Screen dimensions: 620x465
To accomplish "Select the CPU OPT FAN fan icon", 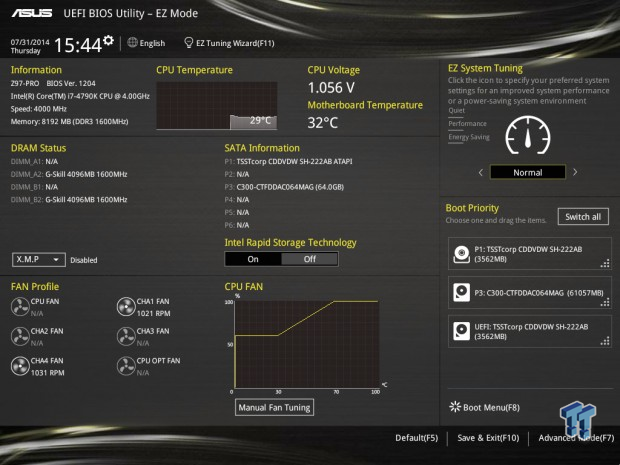I will coord(126,366).
